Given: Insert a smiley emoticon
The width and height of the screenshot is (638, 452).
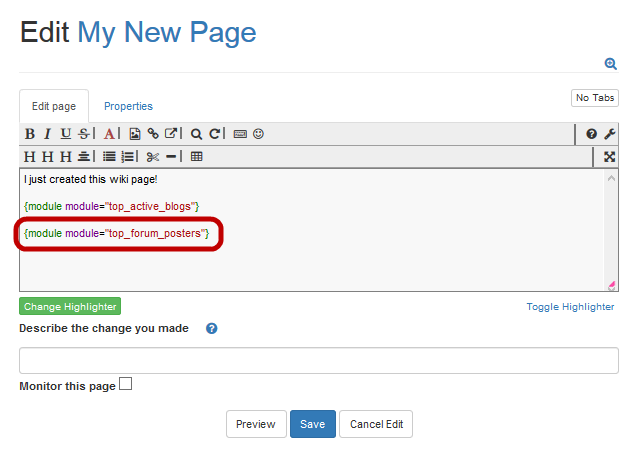Looking at the screenshot, I should (x=258, y=134).
